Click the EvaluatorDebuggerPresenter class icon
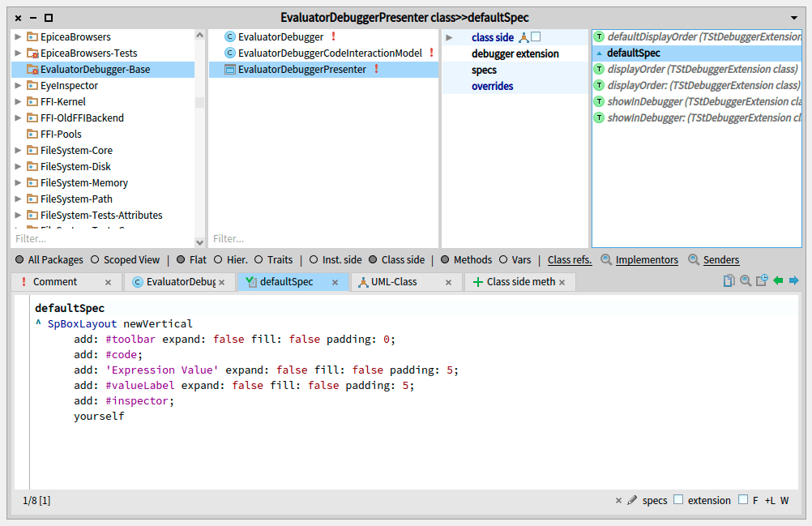 click(230, 70)
